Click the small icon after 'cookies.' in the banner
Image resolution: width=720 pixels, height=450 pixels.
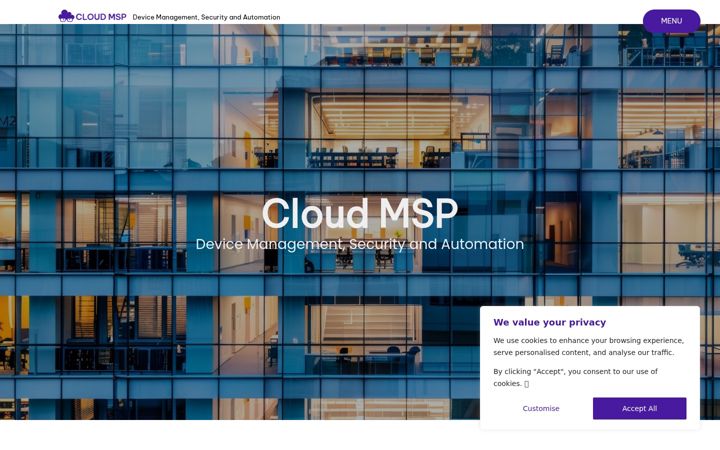pyautogui.click(x=526, y=384)
